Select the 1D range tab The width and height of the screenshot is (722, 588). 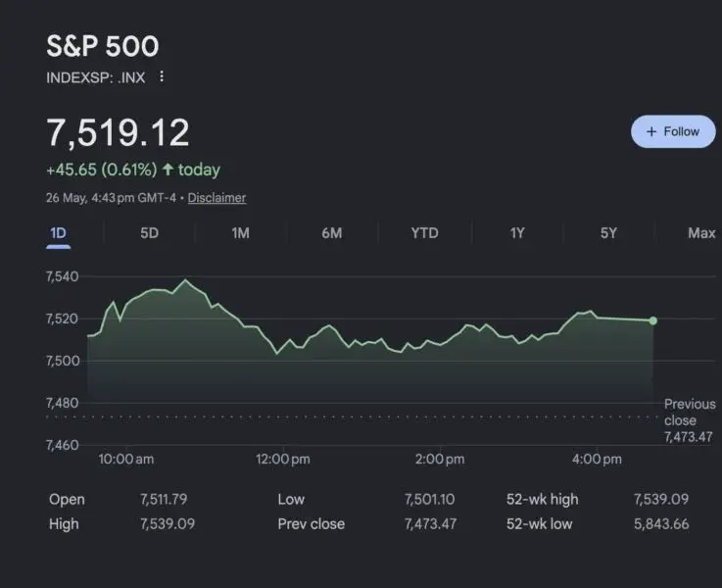[x=58, y=233]
